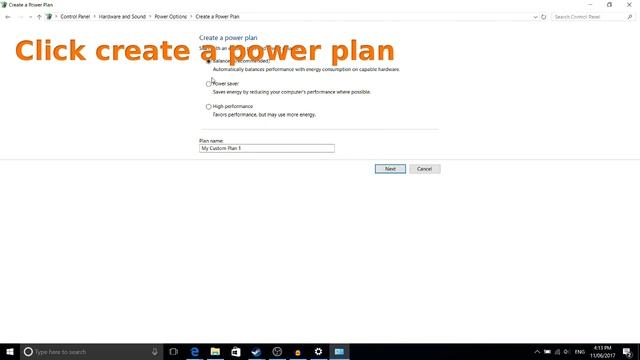Image resolution: width=640 pixels, height=360 pixels.
Task: Click the search magnifier icon
Action: point(629,17)
